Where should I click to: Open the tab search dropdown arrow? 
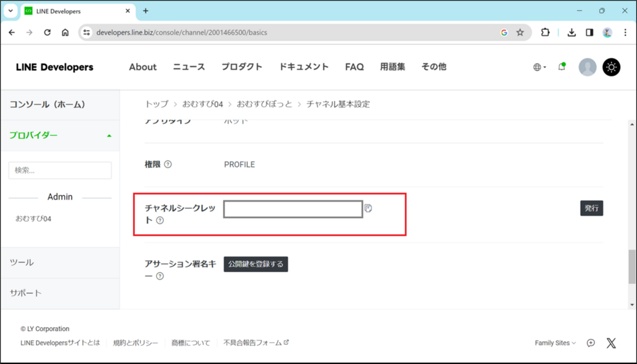coord(10,11)
